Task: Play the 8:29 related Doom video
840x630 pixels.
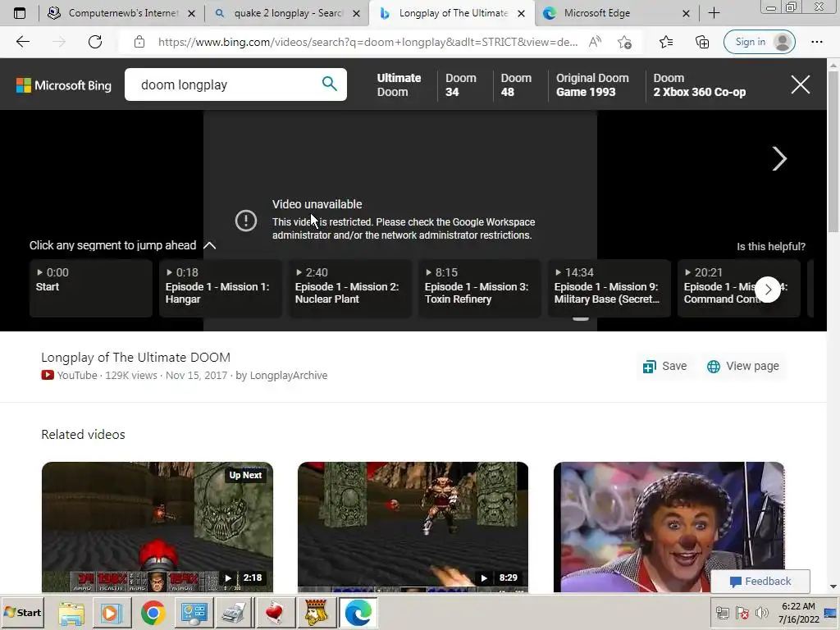Action: 413,527
